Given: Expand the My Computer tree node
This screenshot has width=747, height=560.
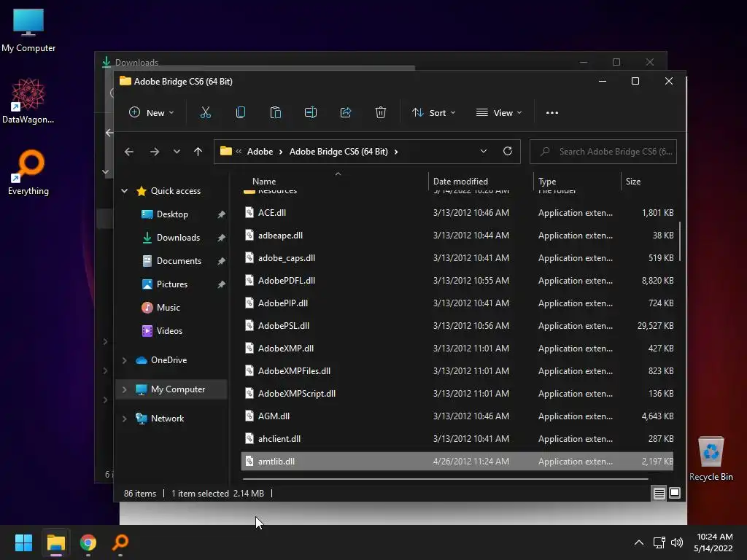Looking at the screenshot, I should tap(124, 389).
